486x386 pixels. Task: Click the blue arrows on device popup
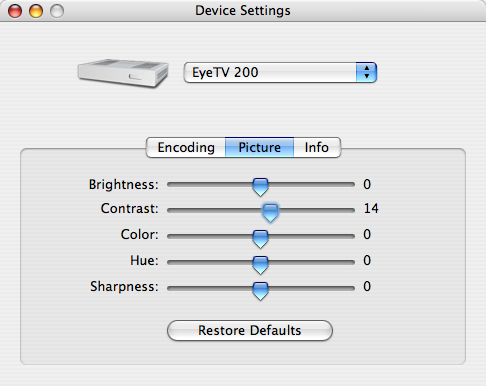click(366, 72)
